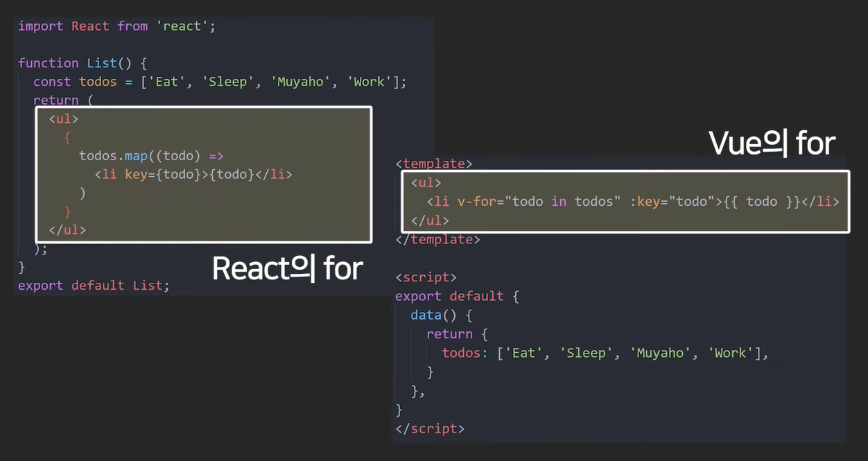The width and height of the screenshot is (868, 461).
Task: Select 'Muyaho' in the Vue todos array
Action: (x=660, y=353)
